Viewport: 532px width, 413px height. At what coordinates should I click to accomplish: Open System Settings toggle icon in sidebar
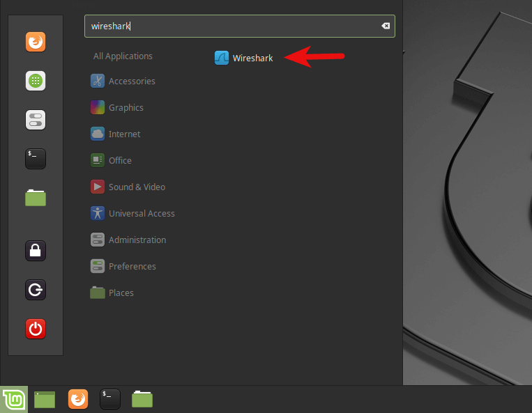coord(36,120)
